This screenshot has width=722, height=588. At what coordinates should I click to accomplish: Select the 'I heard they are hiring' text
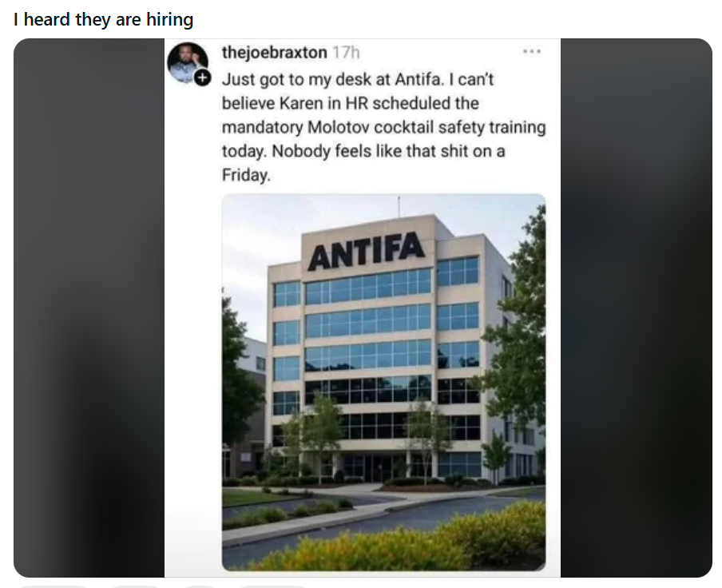pyautogui.click(x=103, y=20)
